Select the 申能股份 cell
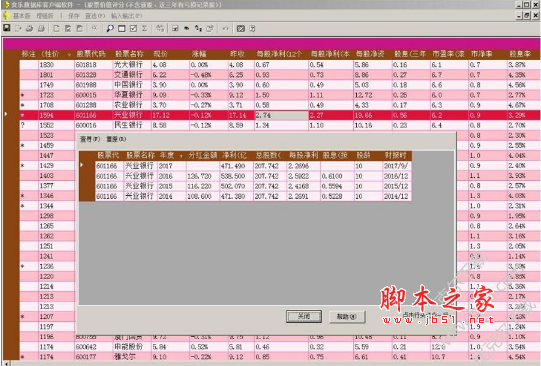The height and width of the screenshot is (366, 541). pos(132,346)
